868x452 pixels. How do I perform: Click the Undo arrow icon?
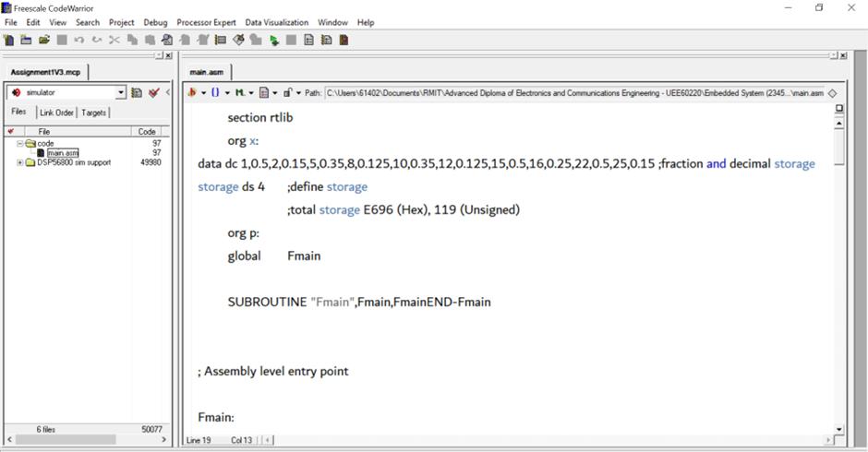[x=79, y=40]
